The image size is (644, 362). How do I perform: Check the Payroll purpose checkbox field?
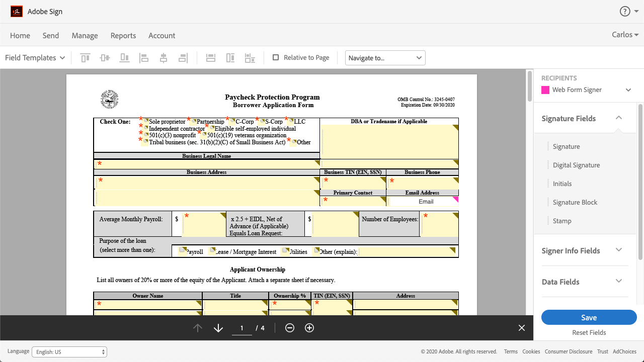coord(183,250)
